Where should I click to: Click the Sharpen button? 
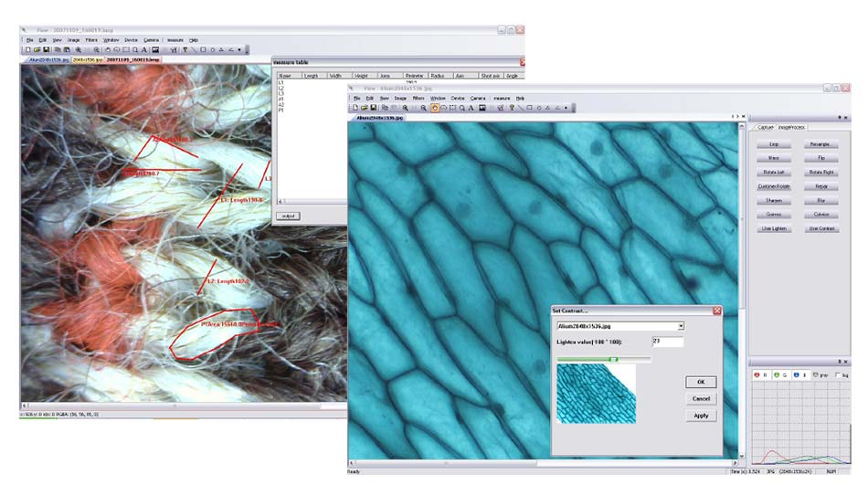pyautogui.click(x=774, y=201)
